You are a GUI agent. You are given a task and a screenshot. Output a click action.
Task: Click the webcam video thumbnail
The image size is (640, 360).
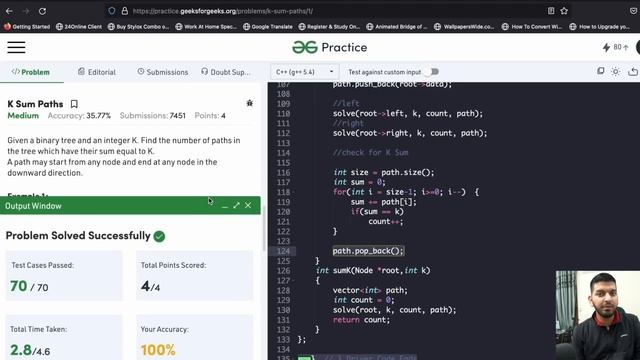pyautogui.click(x=598, y=315)
